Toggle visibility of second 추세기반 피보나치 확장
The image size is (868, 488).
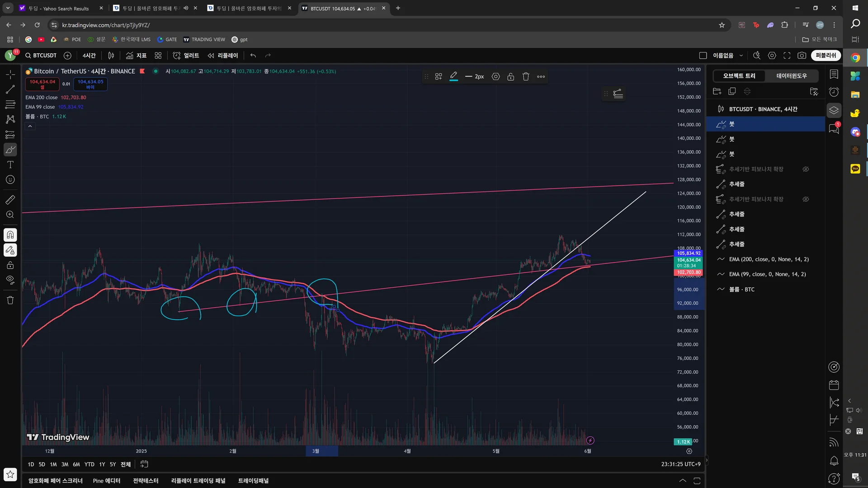(x=806, y=199)
